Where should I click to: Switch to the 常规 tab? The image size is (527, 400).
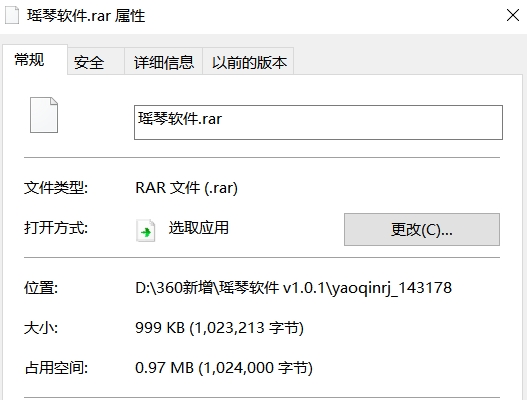coord(35,59)
